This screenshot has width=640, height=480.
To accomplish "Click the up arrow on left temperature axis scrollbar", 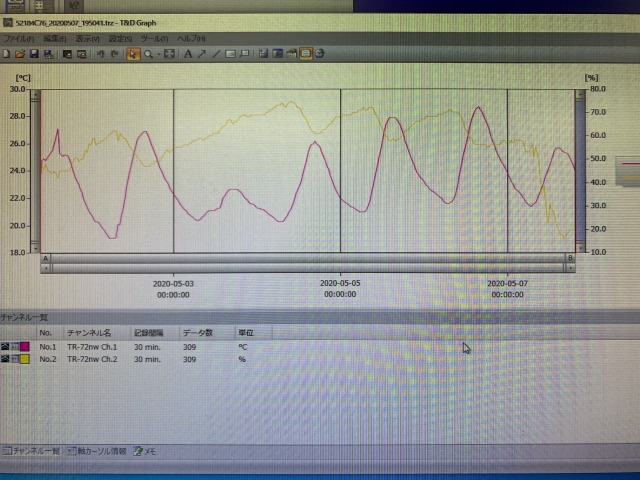I will pyautogui.click(x=35, y=95).
